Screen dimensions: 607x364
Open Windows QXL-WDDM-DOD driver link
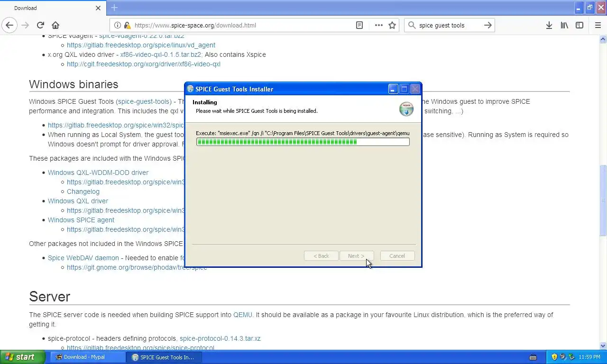(x=98, y=173)
